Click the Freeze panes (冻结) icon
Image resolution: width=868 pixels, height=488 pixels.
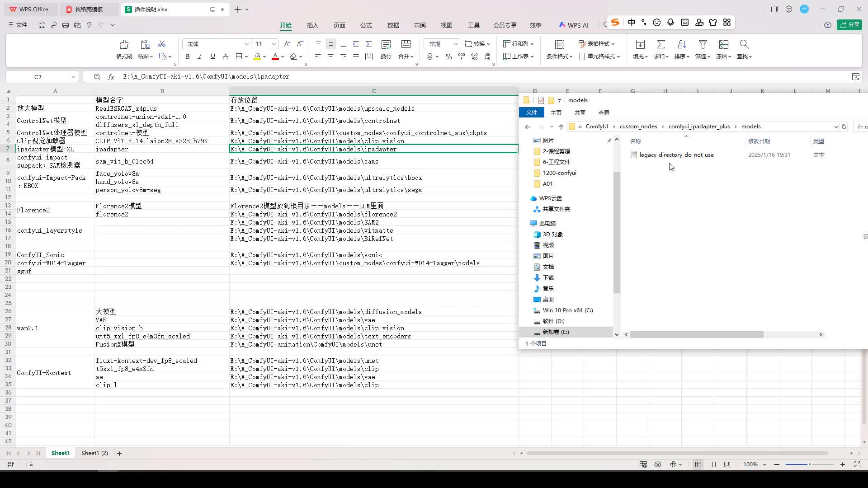(x=724, y=44)
